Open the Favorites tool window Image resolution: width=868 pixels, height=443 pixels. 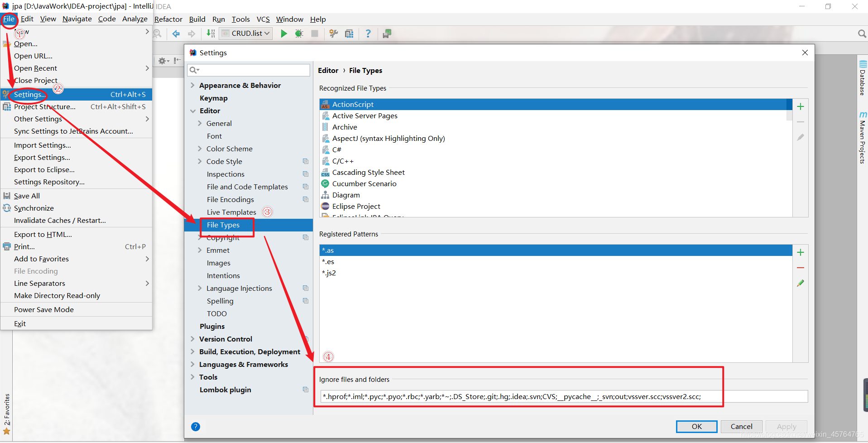7,414
